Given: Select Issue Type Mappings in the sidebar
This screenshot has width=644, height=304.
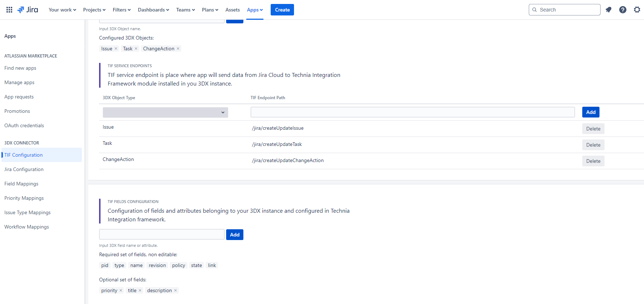Looking at the screenshot, I should [28, 212].
